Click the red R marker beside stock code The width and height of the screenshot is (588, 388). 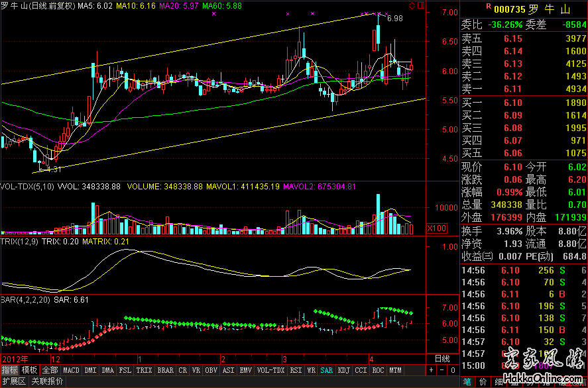[x=489, y=7]
